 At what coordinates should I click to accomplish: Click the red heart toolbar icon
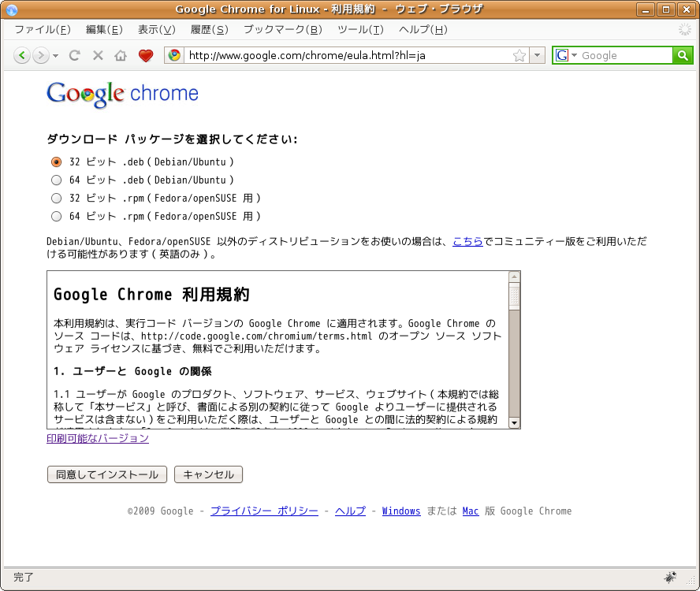[145, 55]
